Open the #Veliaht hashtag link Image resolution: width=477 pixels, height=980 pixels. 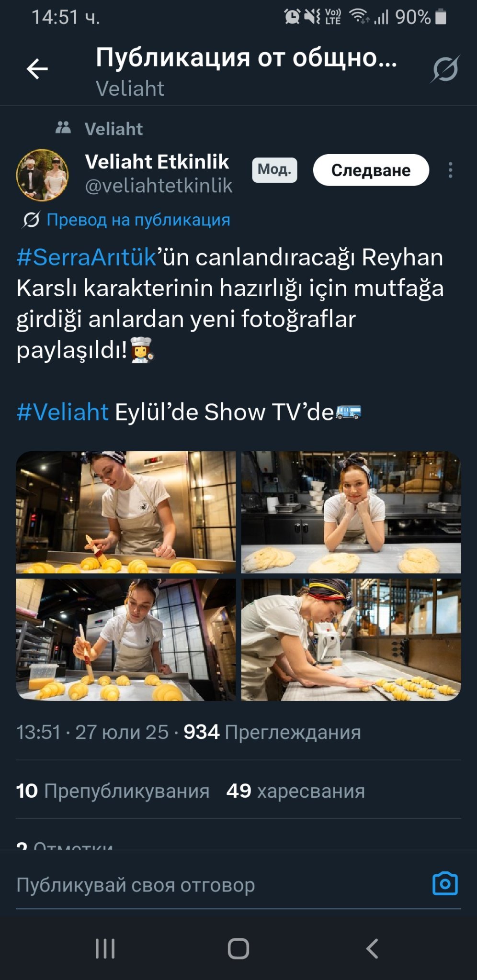(63, 412)
